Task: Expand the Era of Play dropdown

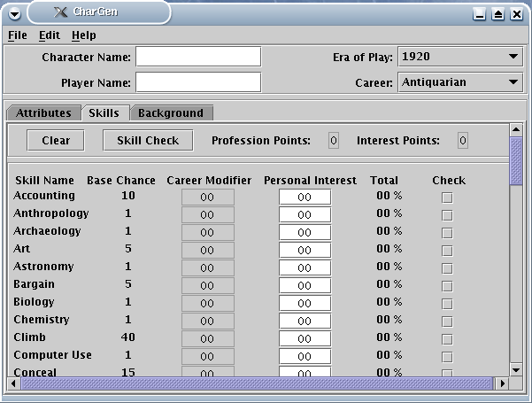Action: tap(460, 57)
